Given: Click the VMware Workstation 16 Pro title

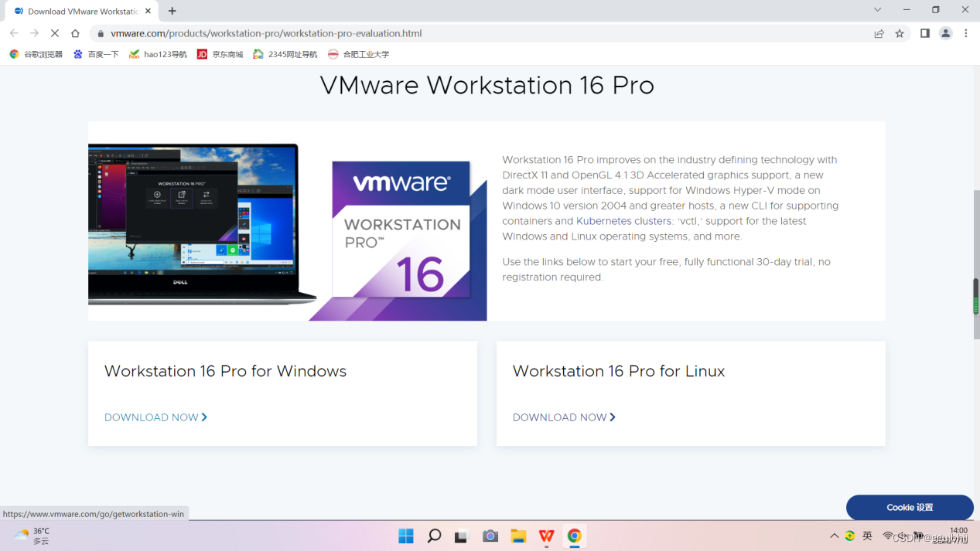Looking at the screenshot, I should click(x=487, y=85).
